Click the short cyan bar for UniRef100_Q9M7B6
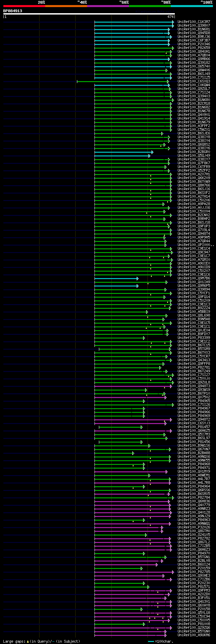Viewport: 216px width, 644px height. [x=116, y=278]
